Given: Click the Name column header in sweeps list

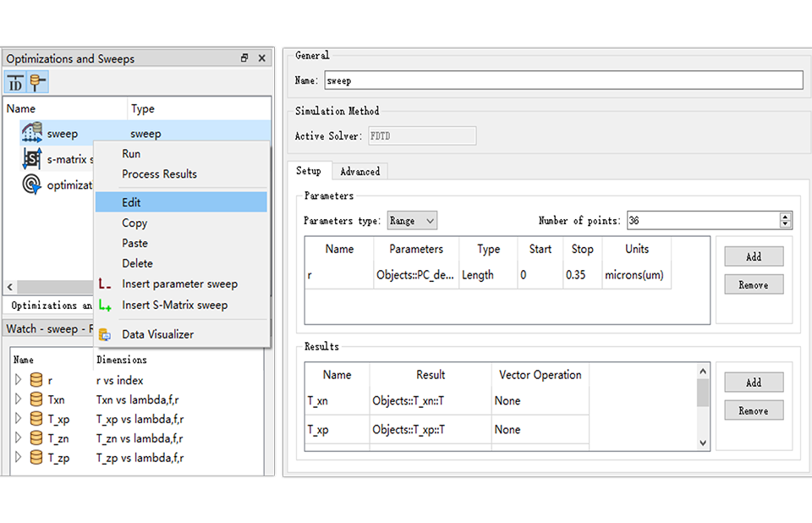Looking at the screenshot, I should 65,109.
